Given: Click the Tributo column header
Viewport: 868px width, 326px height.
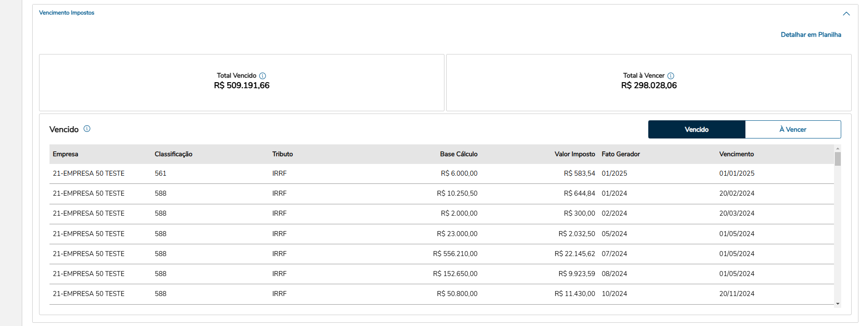Looking at the screenshot, I should click(282, 154).
